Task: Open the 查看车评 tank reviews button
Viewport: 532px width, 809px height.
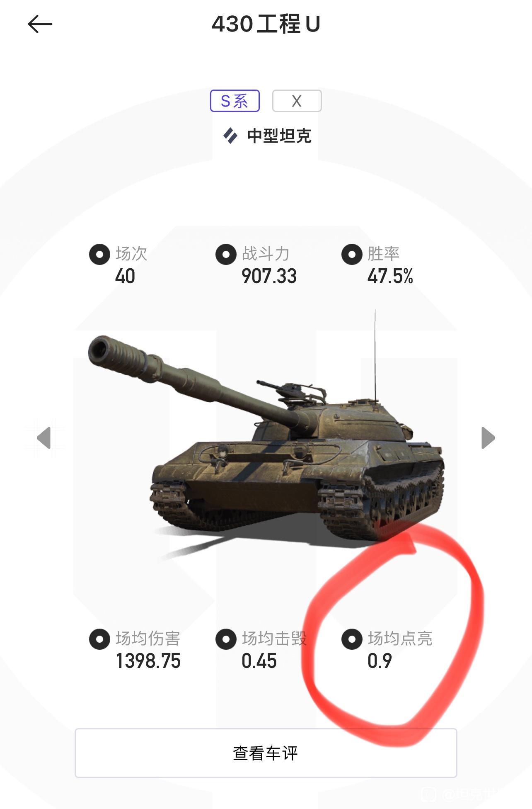Action: pos(266,753)
